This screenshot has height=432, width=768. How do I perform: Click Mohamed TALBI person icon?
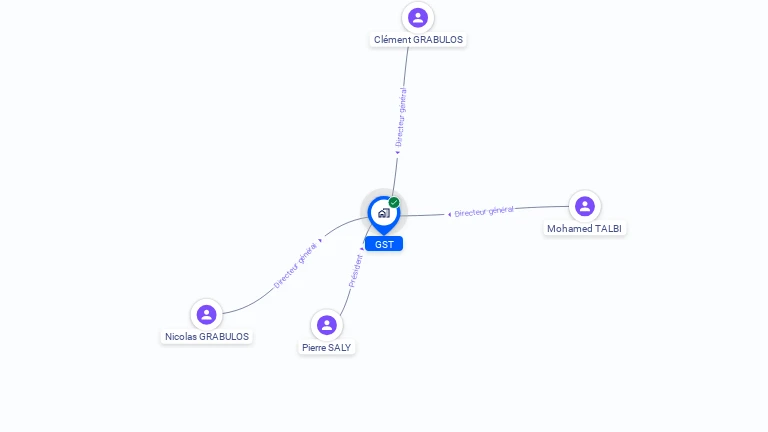pyautogui.click(x=585, y=206)
